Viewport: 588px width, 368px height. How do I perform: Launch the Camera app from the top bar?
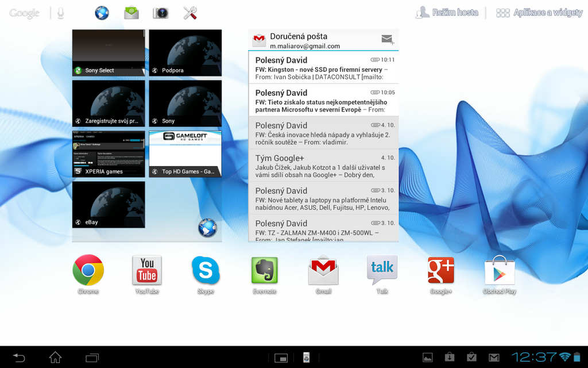tap(161, 13)
